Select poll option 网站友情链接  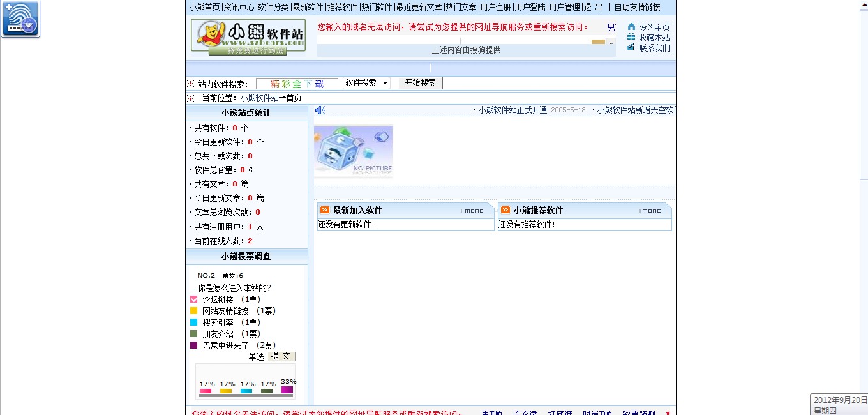(x=194, y=311)
